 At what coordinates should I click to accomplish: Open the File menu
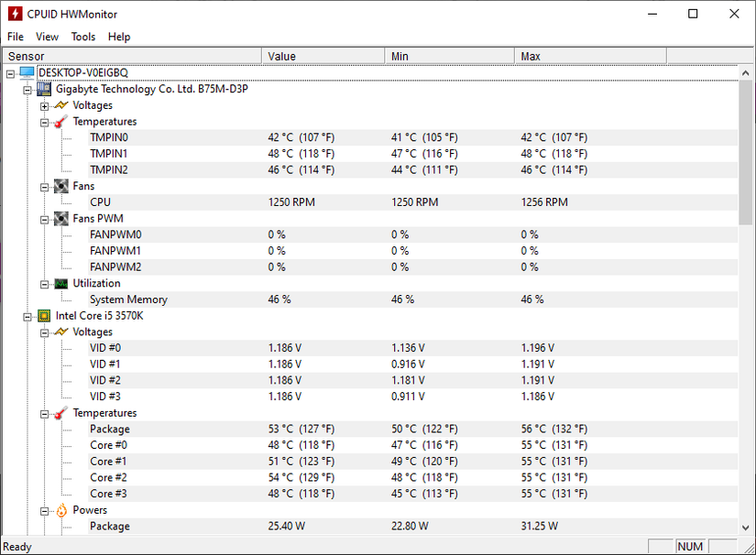(15, 37)
